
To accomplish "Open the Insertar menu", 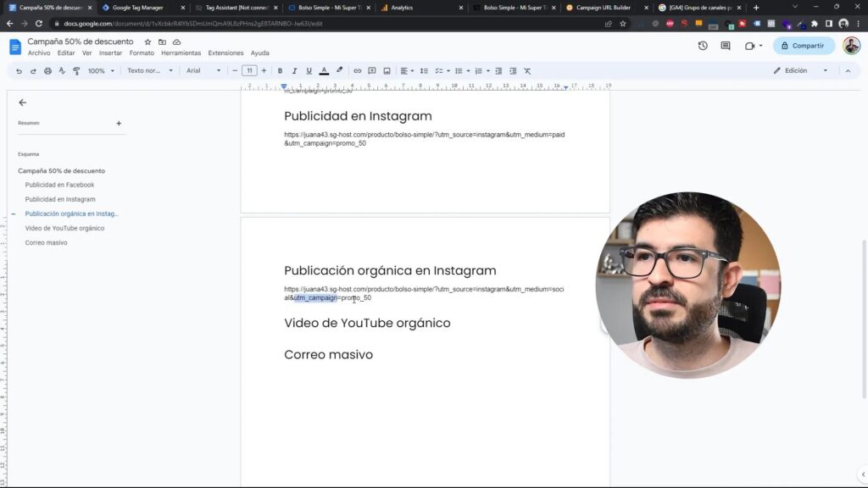I will 110,53.
